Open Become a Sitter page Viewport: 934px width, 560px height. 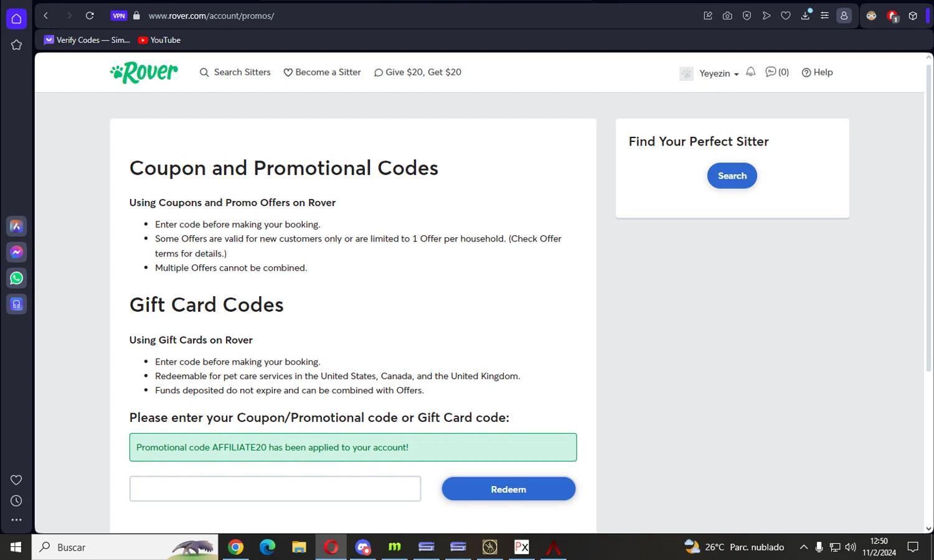[322, 72]
